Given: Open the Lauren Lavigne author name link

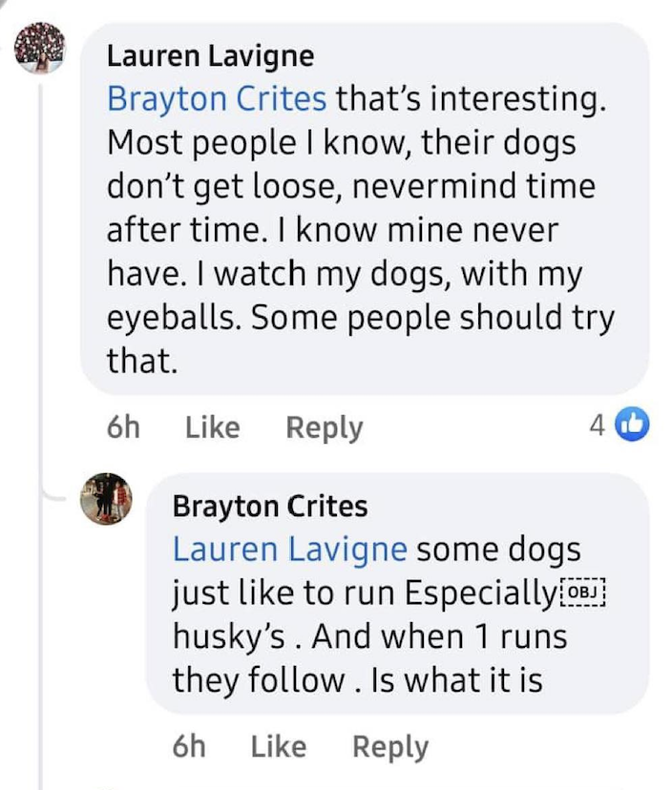Looking at the screenshot, I should tap(210, 56).
